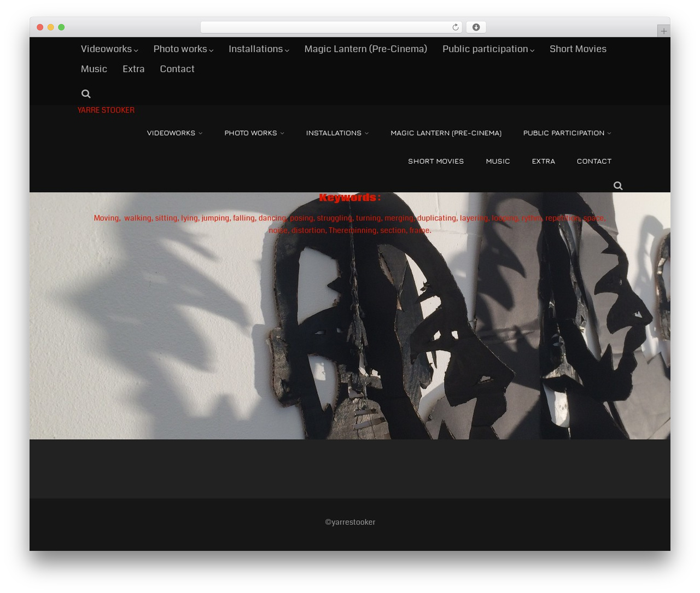Click the search icon in the top menu

[86, 94]
